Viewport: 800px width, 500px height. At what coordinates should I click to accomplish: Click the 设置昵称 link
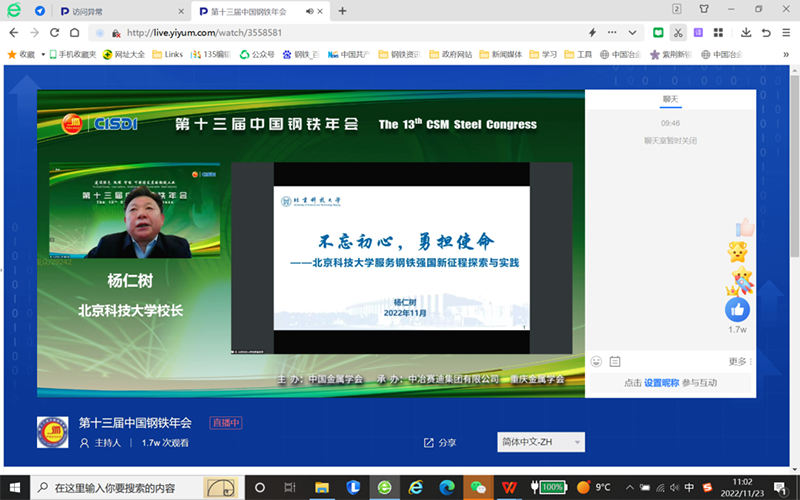661,382
